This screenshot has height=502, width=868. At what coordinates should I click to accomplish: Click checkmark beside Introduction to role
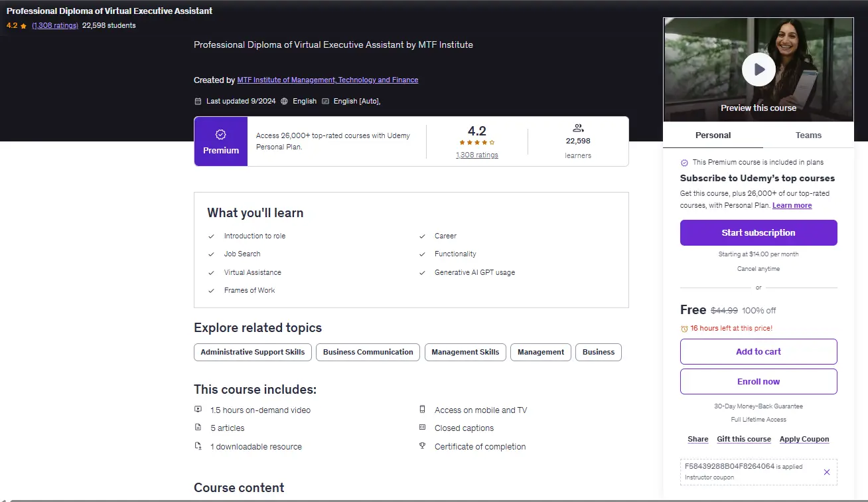[x=211, y=236]
